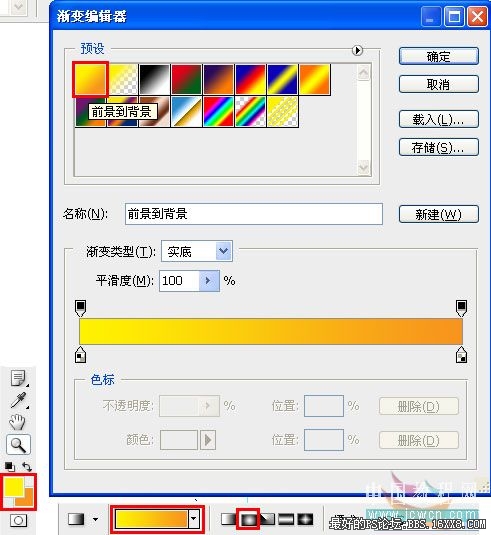The image size is (491, 535).
Task: Select the Notes tool
Action: pyautogui.click(x=18, y=378)
